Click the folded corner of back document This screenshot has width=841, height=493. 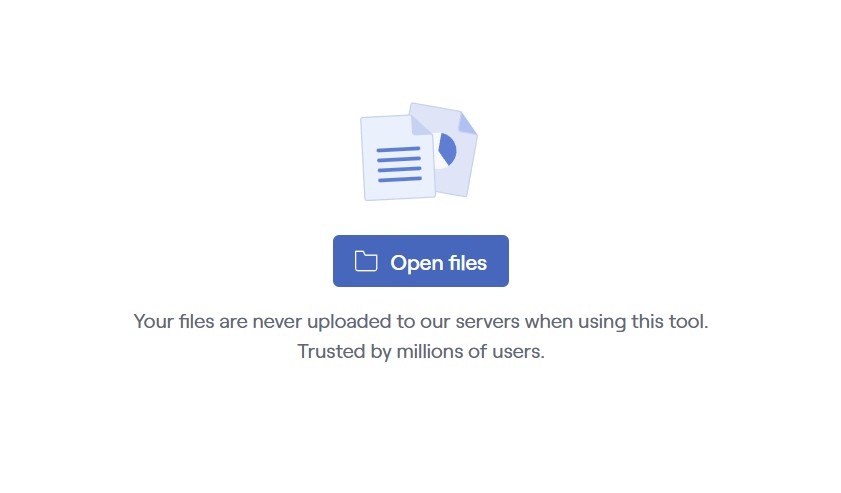(467, 123)
